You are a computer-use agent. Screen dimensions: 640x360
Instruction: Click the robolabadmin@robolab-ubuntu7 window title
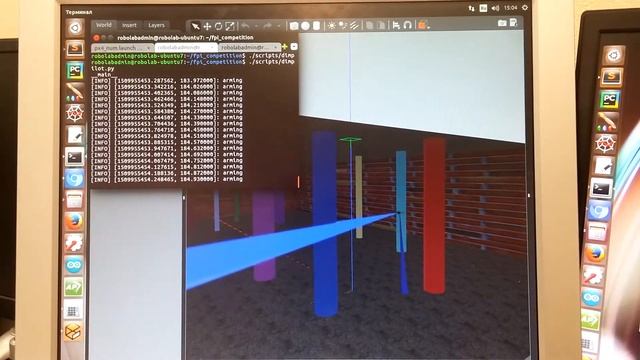tap(185, 38)
